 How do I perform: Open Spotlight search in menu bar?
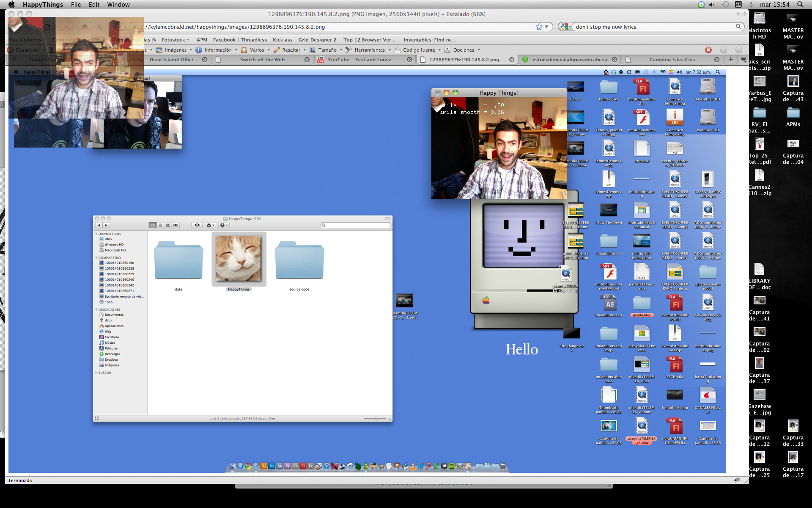(x=800, y=4)
